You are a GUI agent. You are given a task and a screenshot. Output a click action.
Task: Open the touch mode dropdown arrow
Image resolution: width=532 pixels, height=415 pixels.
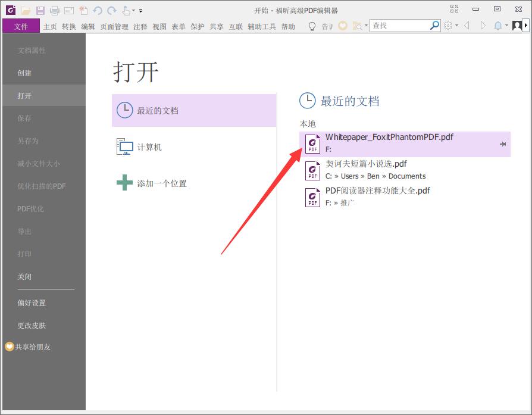click(133, 11)
